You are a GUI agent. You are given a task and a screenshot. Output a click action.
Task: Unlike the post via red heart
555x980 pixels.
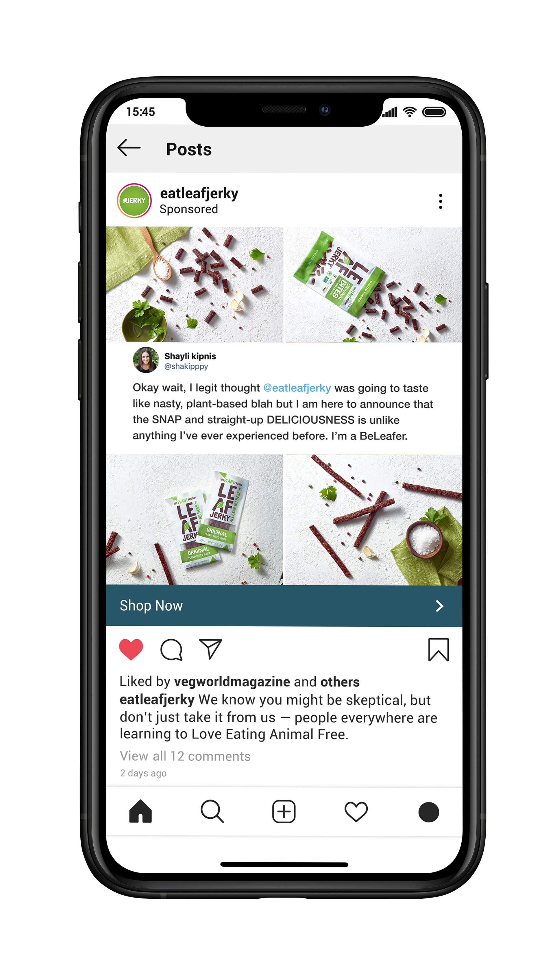(131, 649)
